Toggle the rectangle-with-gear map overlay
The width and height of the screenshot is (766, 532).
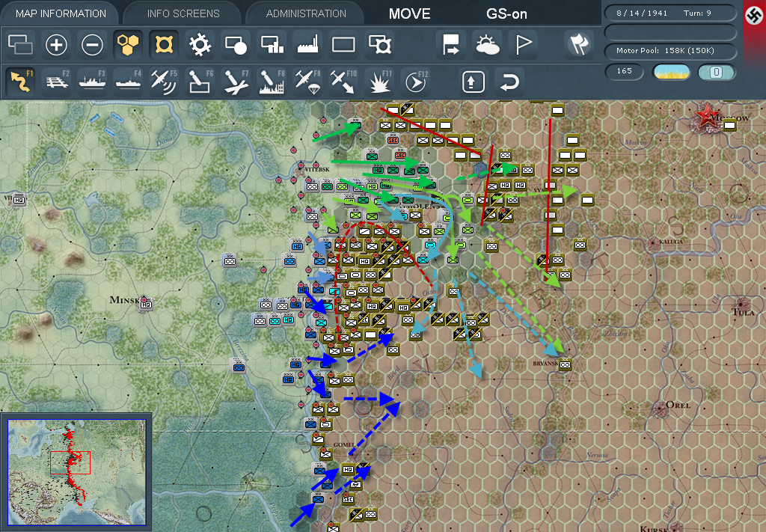pyautogui.click(x=379, y=45)
